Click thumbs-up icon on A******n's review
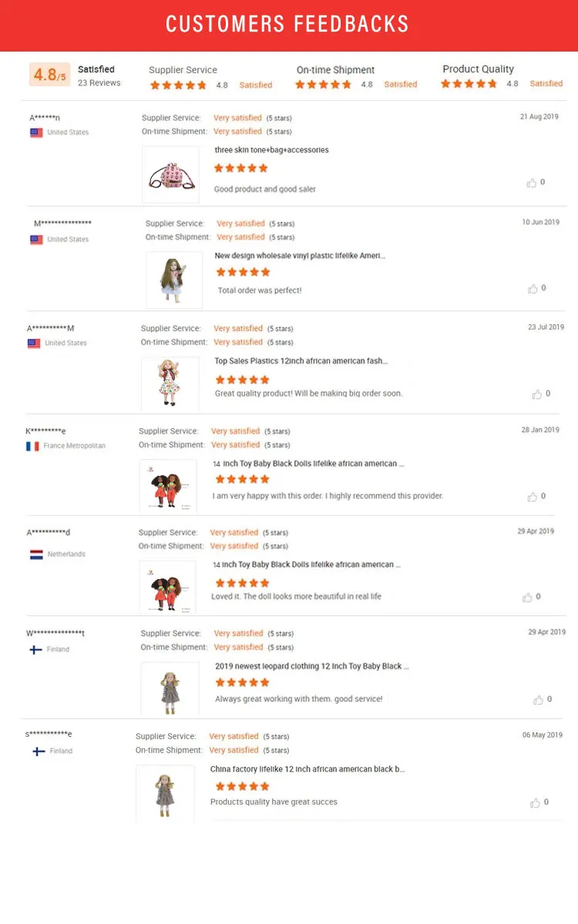578x924 pixels. [532, 182]
